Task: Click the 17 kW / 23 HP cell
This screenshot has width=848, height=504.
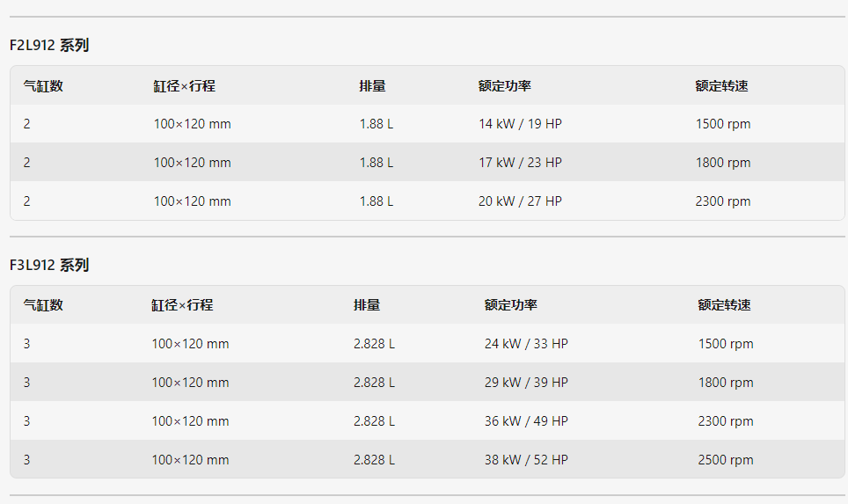Action: point(520,163)
